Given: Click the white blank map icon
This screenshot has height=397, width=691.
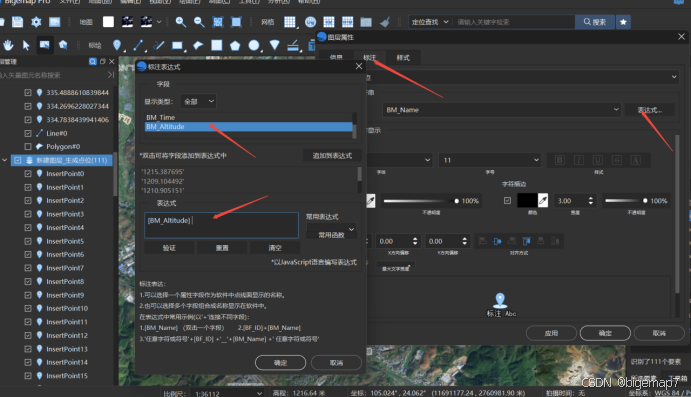Looking at the screenshot, I should coord(108,22).
